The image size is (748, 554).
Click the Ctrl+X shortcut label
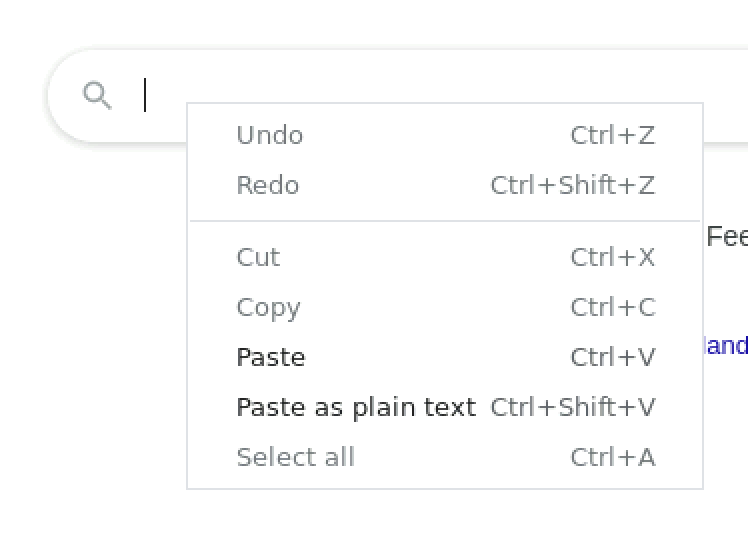(612, 257)
